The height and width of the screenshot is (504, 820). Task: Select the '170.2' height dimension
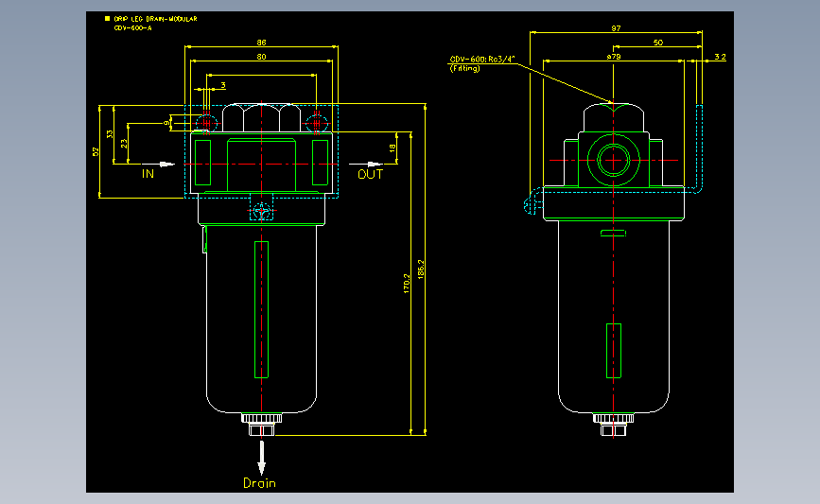pyautogui.click(x=407, y=284)
